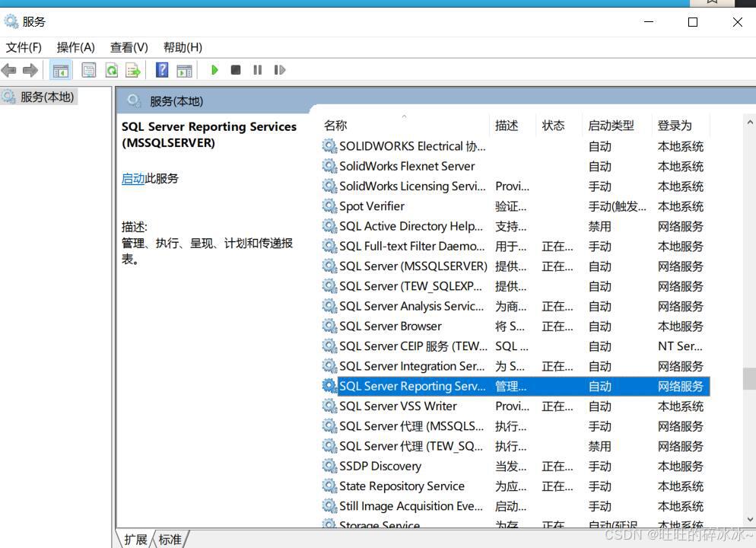Open the 查看(V) menu
The width and height of the screenshot is (756, 548).
129,47
